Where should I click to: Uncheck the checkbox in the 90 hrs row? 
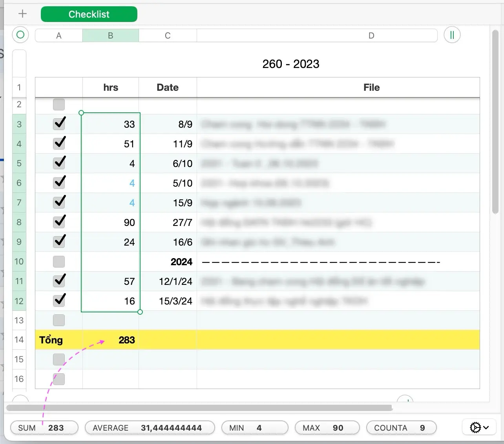point(59,222)
